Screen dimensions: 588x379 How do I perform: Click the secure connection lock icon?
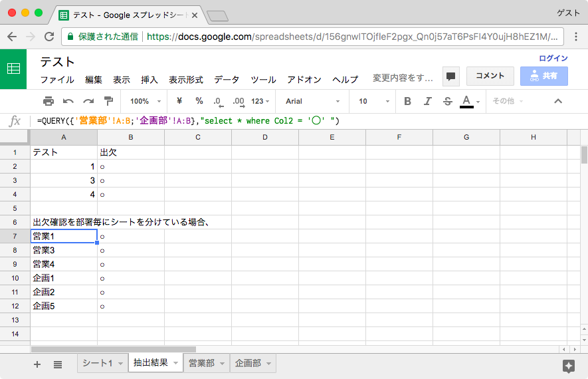[x=70, y=37]
